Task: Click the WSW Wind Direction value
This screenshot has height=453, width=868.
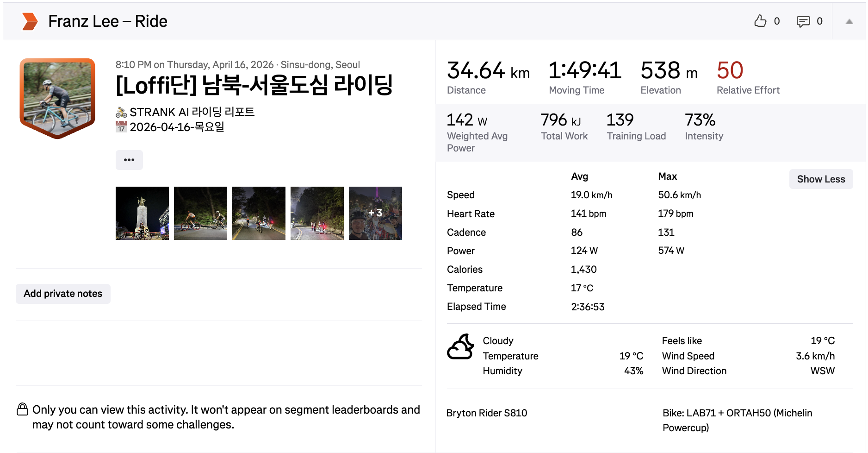Action: (x=823, y=371)
